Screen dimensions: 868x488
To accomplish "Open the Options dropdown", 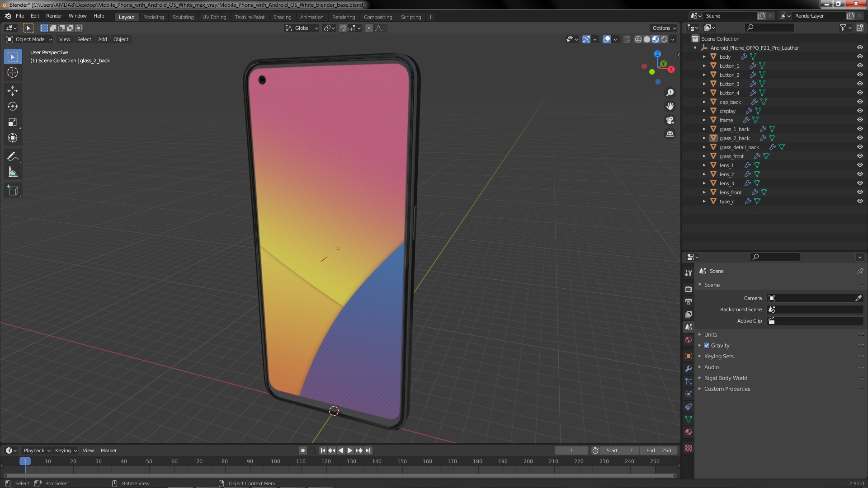I will [x=664, y=28].
